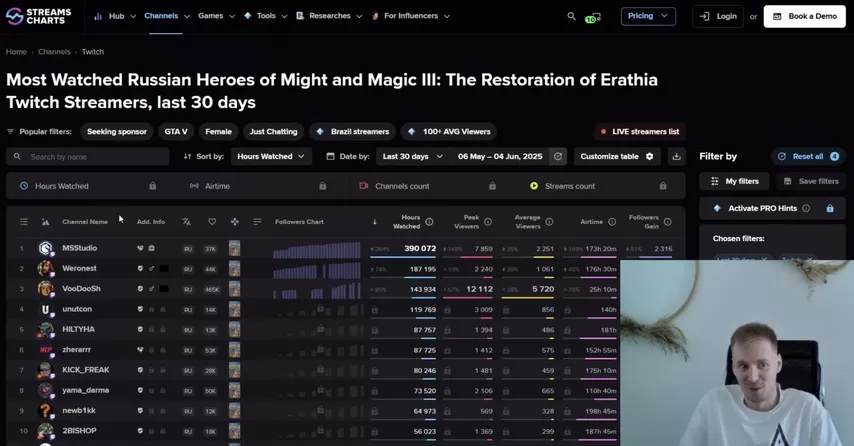This screenshot has width=854, height=446.
Task: Click the lock icon on Channels count card
Action: (492, 186)
